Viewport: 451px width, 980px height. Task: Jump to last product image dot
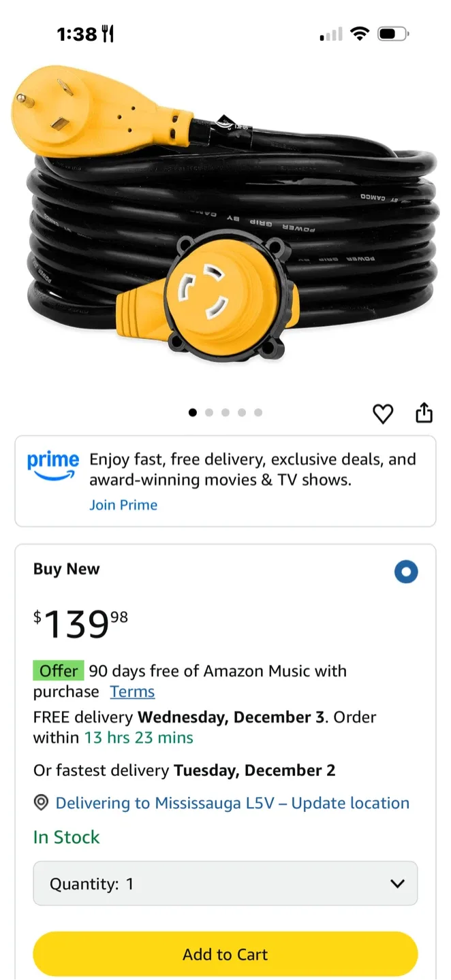tap(258, 412)
